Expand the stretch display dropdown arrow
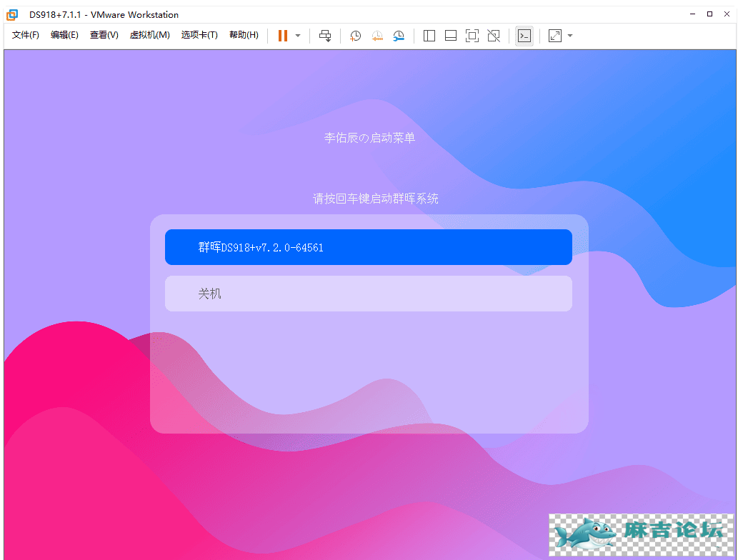This screenshot has width=738, height=560. coord(570,36)
